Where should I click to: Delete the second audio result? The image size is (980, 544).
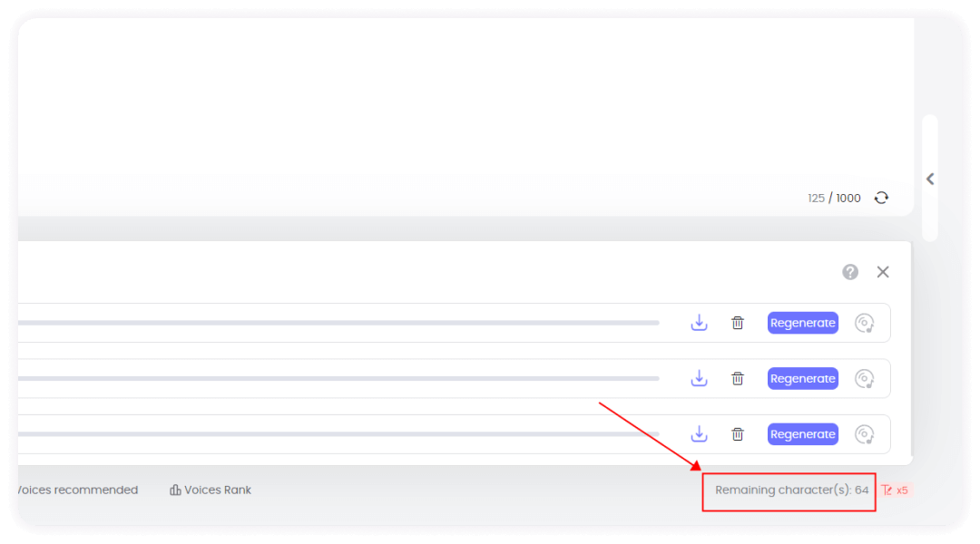(x=738, y=379)
